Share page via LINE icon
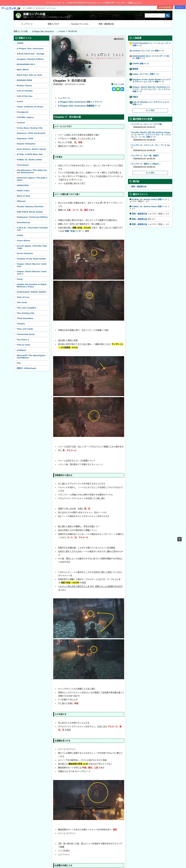 click(118, 89)
